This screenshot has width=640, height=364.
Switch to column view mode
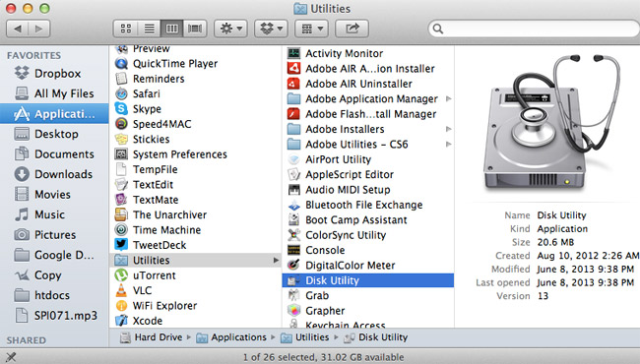[172, 29]
